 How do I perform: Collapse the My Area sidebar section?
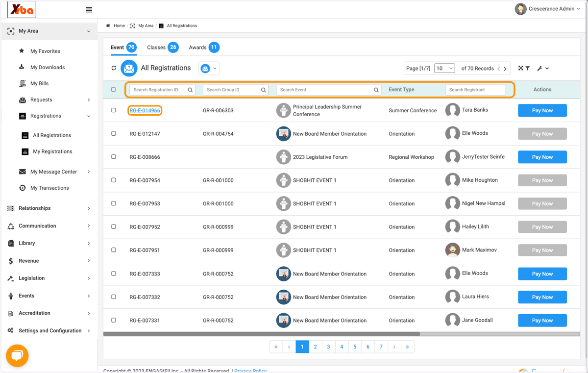(89, 31)
